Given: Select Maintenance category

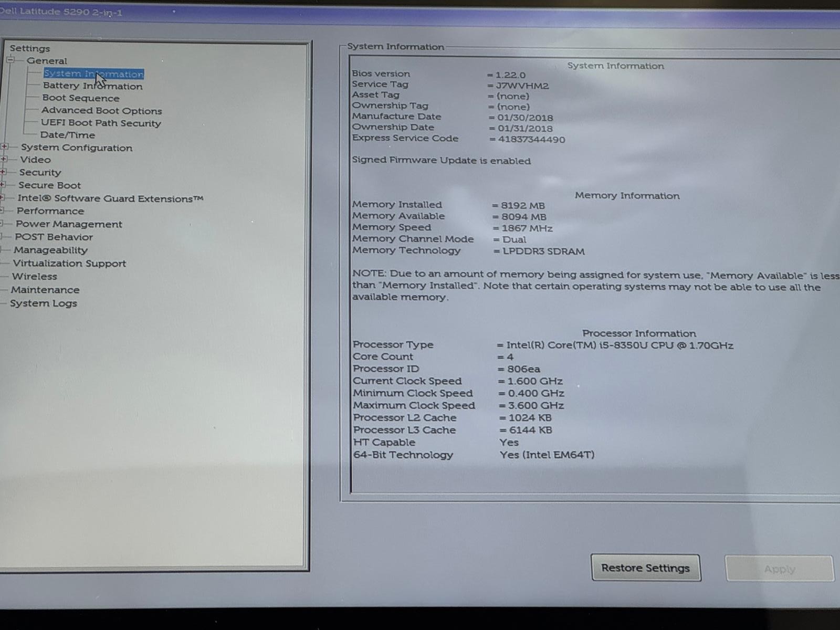Looking at the screenshot, I should click(x=45, y=290).
